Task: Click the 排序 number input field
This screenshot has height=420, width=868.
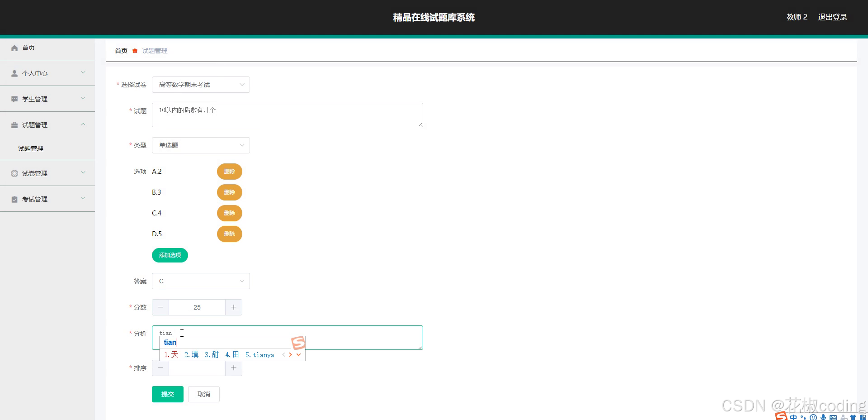Action: pos(197,368)
